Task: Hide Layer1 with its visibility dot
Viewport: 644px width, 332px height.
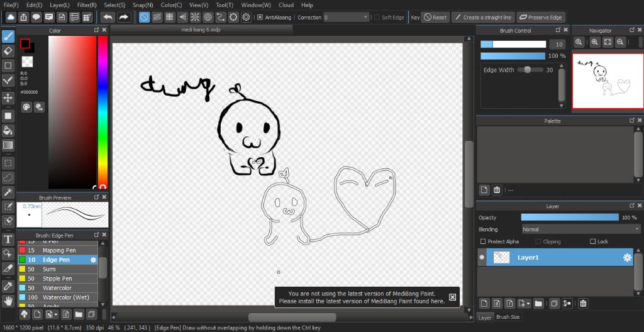Action: pyautogui.click(x=482, y=258)
